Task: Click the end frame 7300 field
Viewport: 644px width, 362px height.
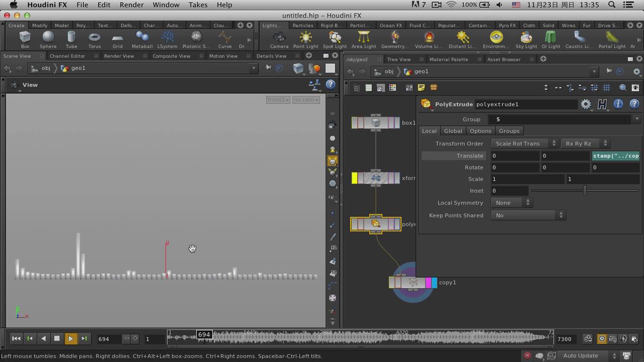Action: [x=568, y=339]
